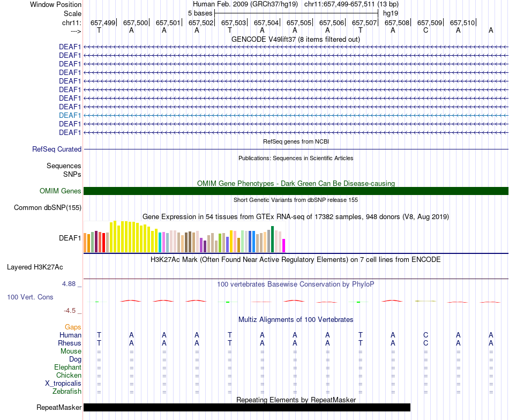The image size is (509, 420).
Task: Click the 5 bases scale bar
Action: (x=296, y=13)
